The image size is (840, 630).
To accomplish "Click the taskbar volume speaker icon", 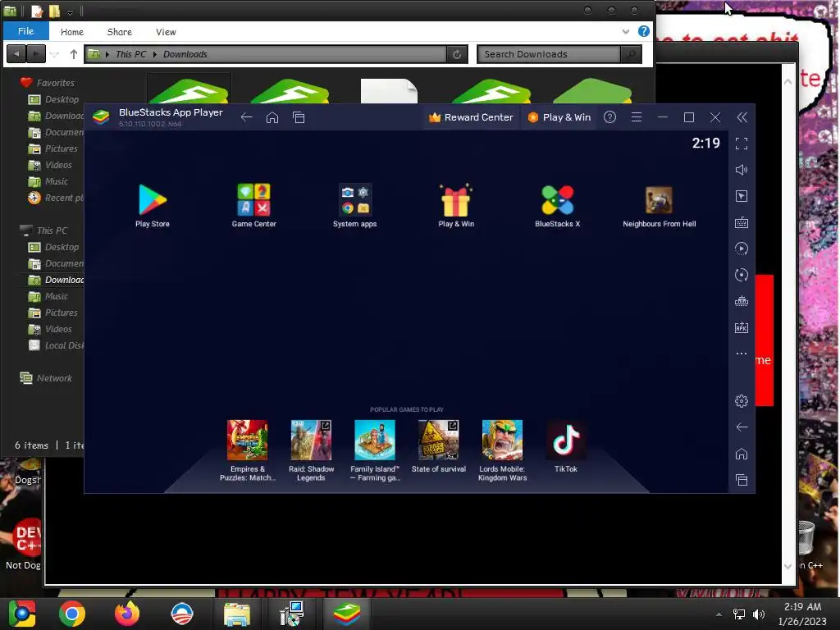I will (759, 614).
